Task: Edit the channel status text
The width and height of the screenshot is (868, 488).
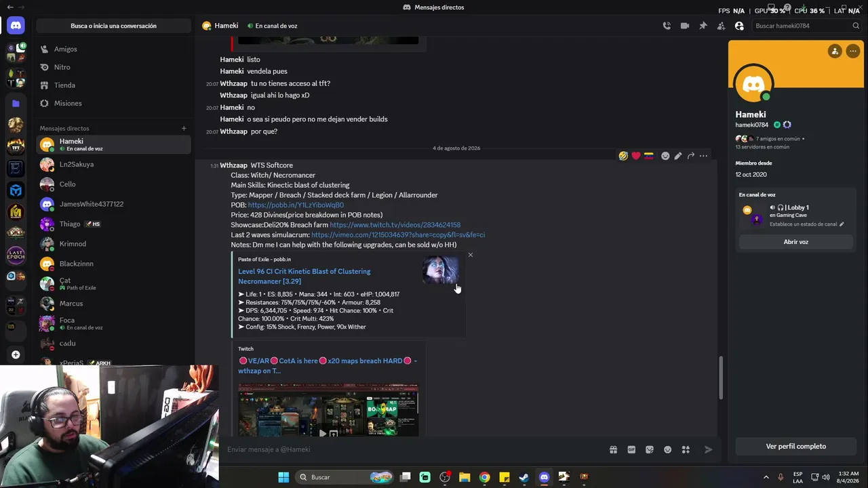Action: coord(807,224)
